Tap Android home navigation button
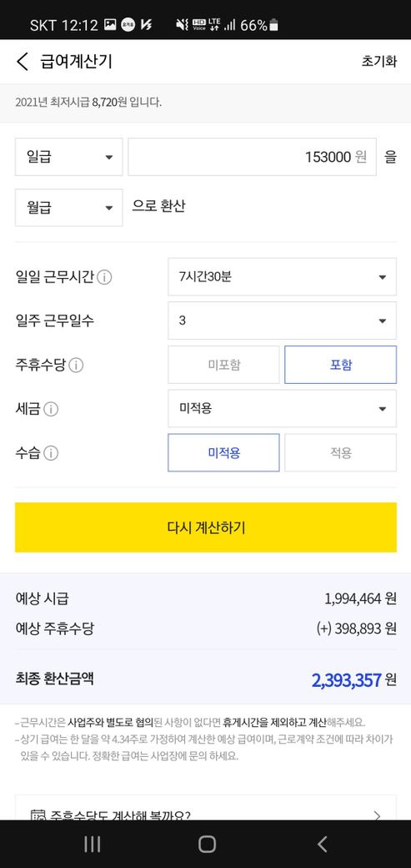This screenshot has width=411, height=868. point(207,844)
